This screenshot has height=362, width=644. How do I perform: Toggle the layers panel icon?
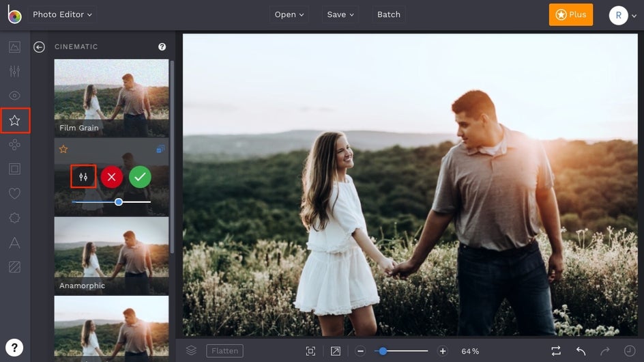192,351
